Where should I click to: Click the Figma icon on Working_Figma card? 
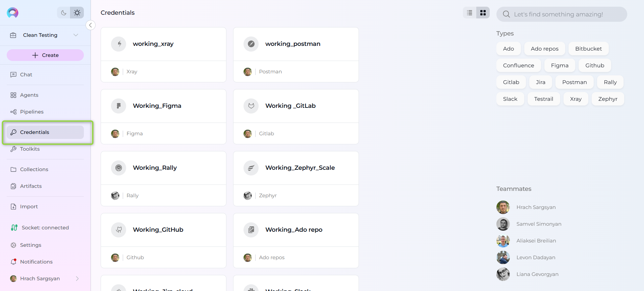click(119, 106)
